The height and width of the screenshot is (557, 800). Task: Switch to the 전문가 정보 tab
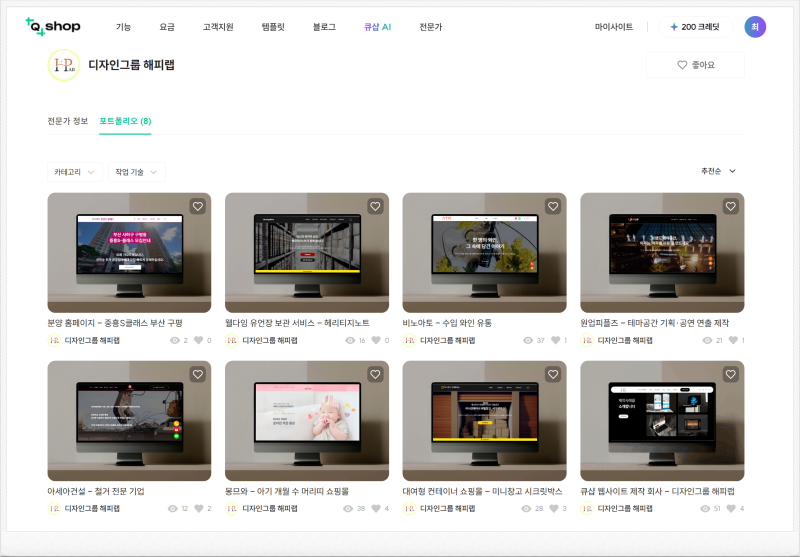68,121
